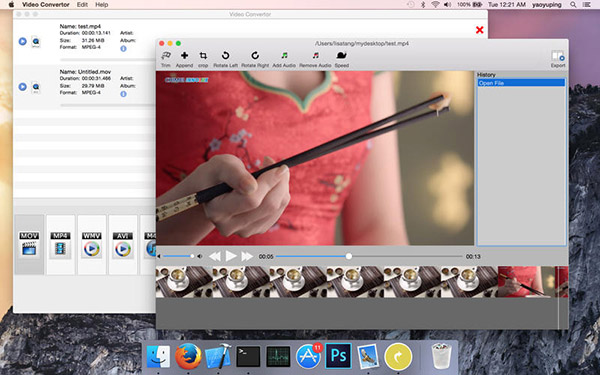Click the yaoyuping user name in menu bar
Viewport: 600px width, 375px height.
click(x=547, y=5)
